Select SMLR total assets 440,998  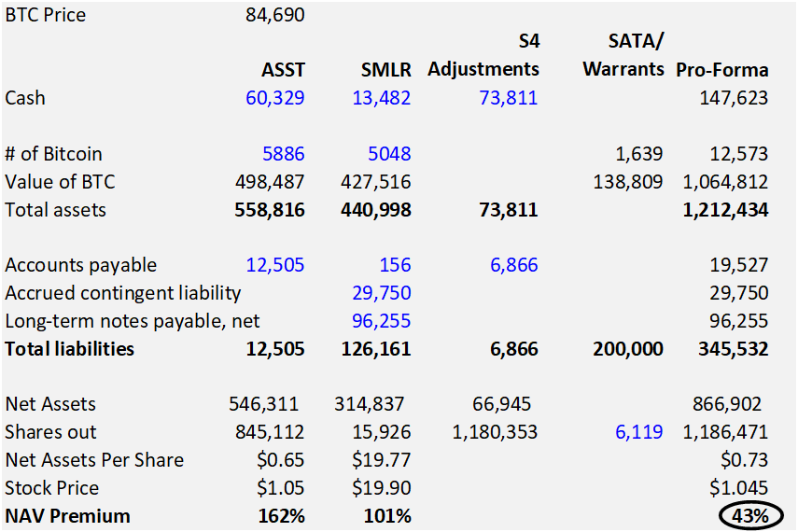(375, 210)
